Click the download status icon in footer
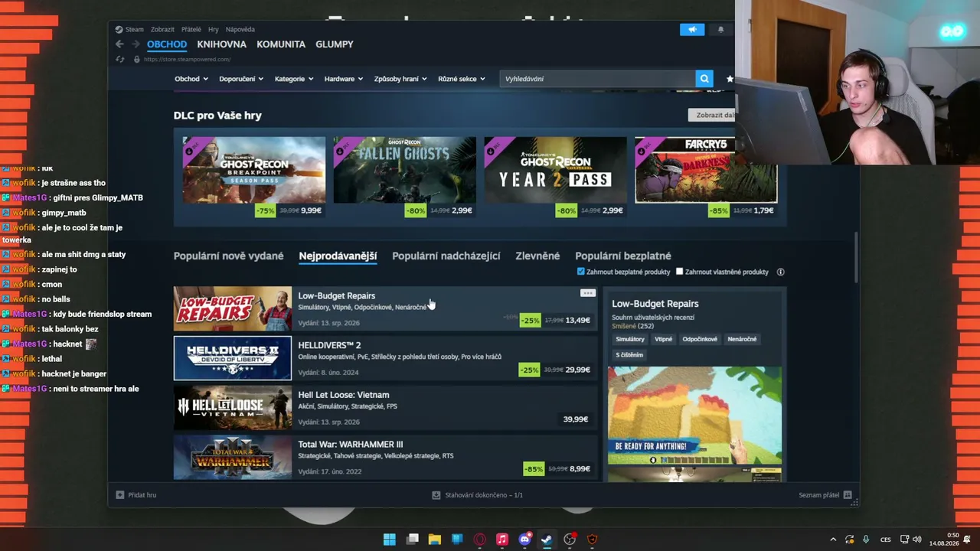Viewport: 980px width, 551px height. coord(436,495)
